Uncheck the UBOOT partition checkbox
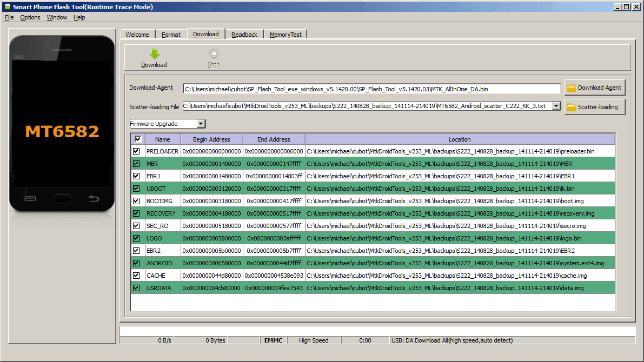This screenshot has height=362, width=644. (136, 189)
